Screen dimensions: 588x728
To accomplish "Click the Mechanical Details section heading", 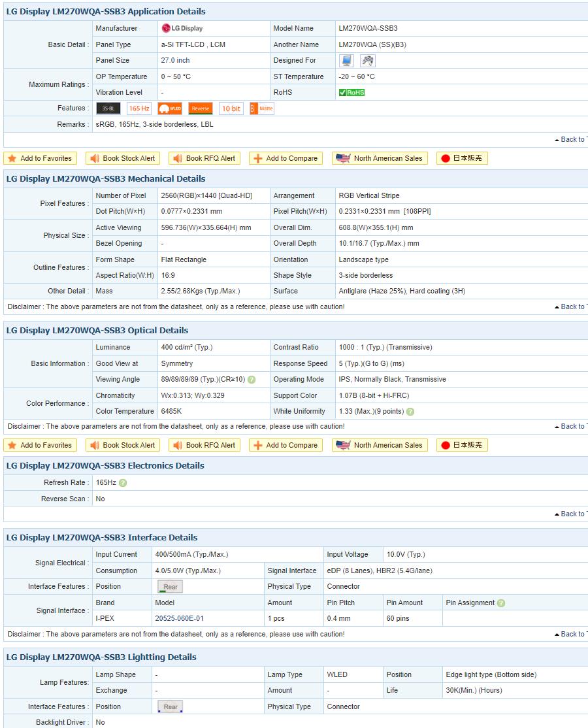I will pyautogui.click(x=106, y=179).
